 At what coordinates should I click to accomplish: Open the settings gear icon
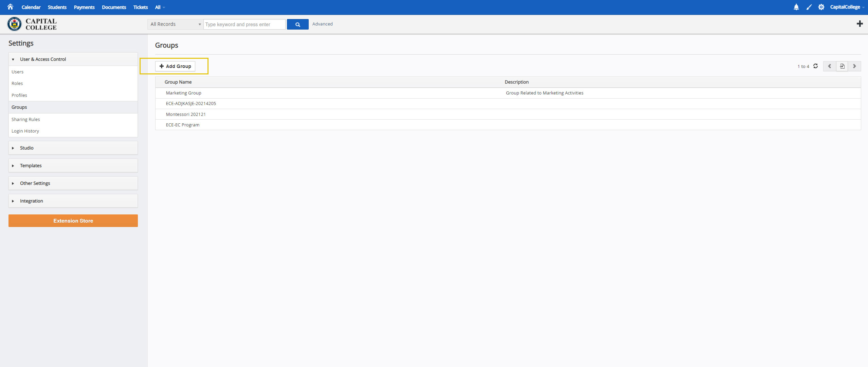click(821, 7)
